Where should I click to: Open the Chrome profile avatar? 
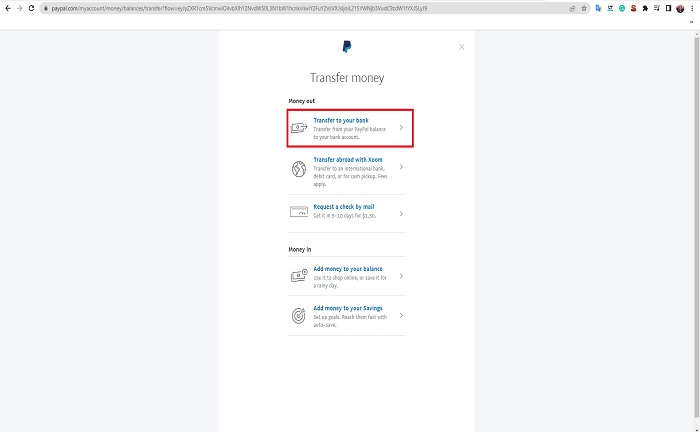(680, 8)
